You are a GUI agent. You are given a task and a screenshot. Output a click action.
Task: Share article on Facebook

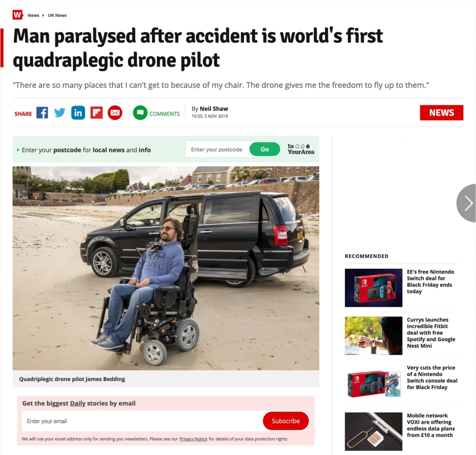(x=42, y=113)
